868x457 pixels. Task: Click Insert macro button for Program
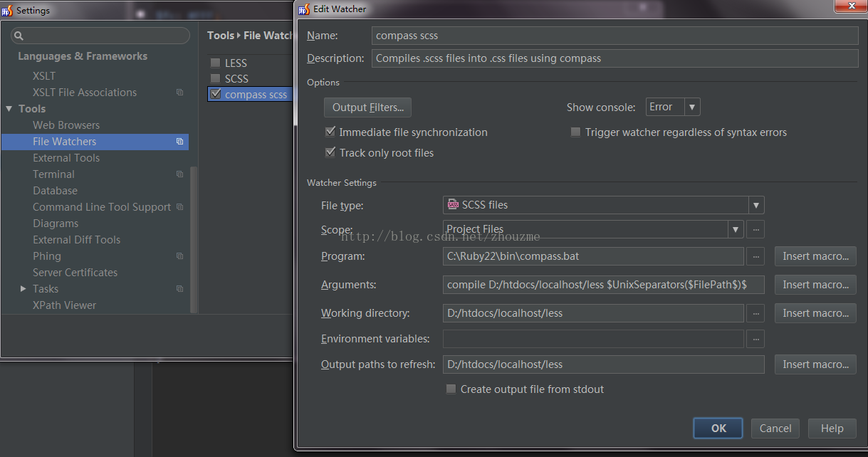[x=815, y=256]
